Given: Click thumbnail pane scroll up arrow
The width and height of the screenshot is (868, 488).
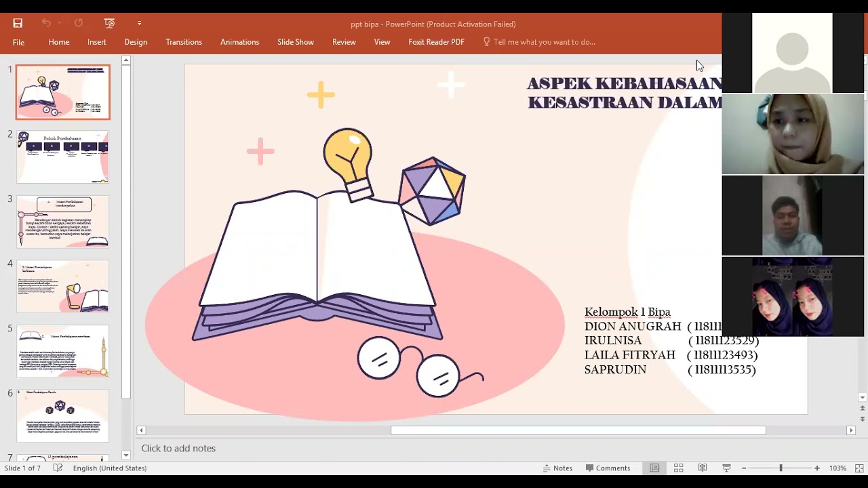Looking at the screenshot, I should click(x=126, y=60).
